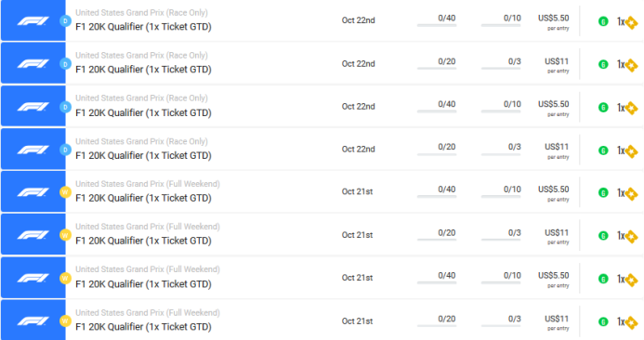Click the gold ticket icon on the third Race Only row
The width and height of the screenshot is (644, 340).
click(631, 109)
